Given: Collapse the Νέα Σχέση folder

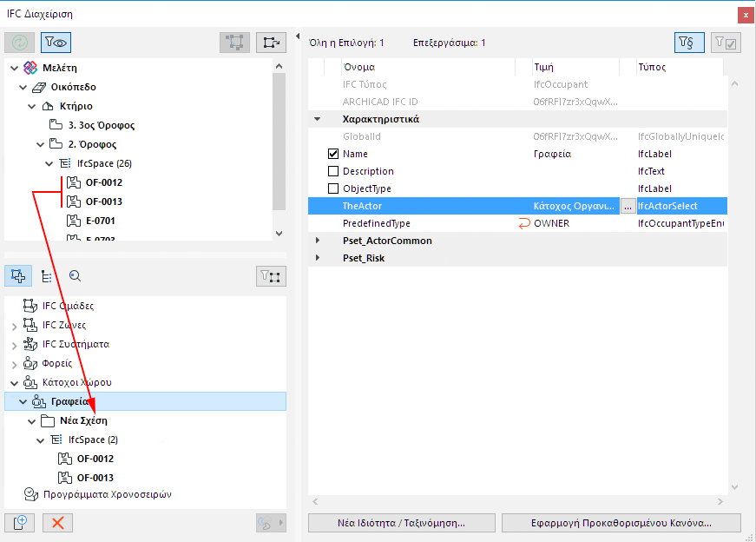Looking at the screenshot, I should click(32, 421).
